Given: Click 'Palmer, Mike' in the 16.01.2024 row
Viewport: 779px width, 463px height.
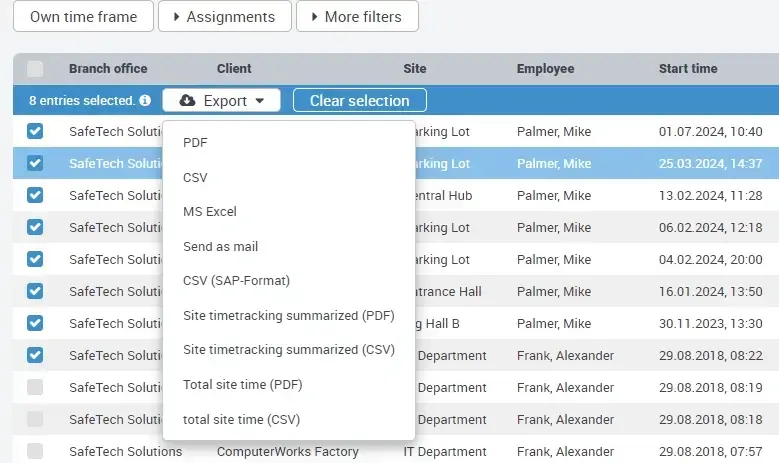Looking at the screenshot, I should [554, 292].
